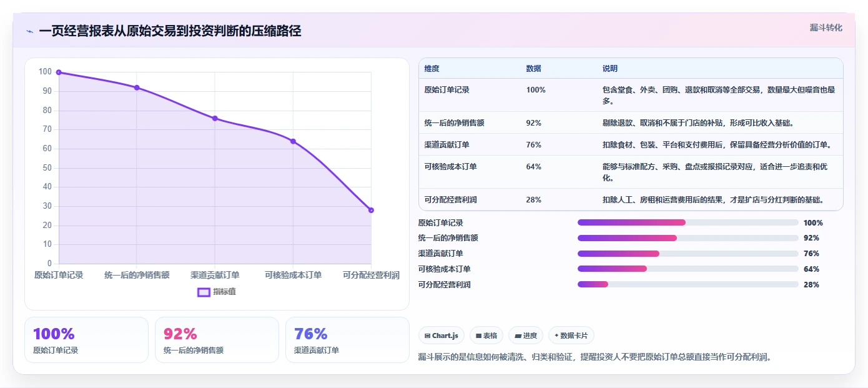Click the chart point at 渠道贡献订单
The height and width of the screenshot is (388, 868).
tap(215, 118)
